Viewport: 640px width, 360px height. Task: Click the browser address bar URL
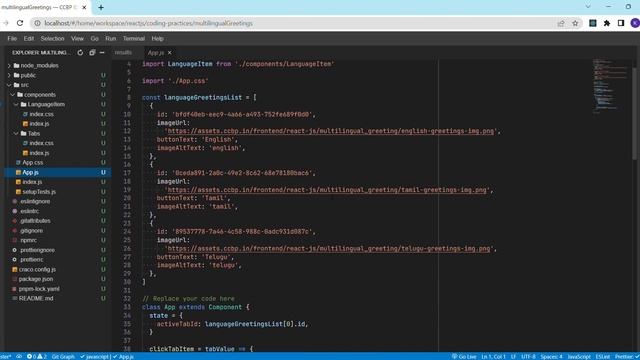click(x=149, y=23)
